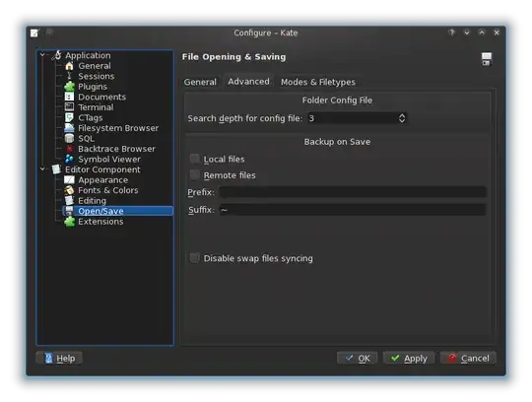The image size is (532, 402).
Task: Click the shade window arrow in titlebar
Action: pyautogui.click(x=467, y=33)
